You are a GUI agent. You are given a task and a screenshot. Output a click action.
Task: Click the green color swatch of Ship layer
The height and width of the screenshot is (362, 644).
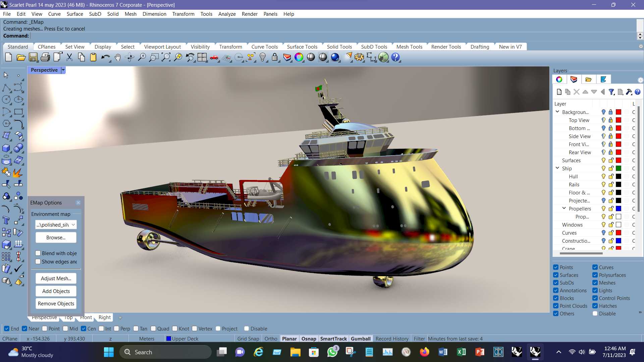click(619, 168)
